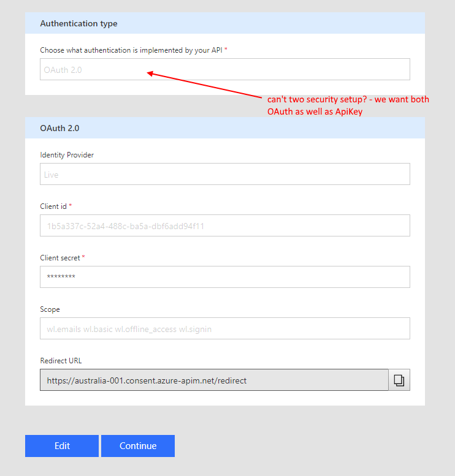The width and height of the screenshot is (455, 476).
Task: Click the Scope label
Action: tap(50, 309)
